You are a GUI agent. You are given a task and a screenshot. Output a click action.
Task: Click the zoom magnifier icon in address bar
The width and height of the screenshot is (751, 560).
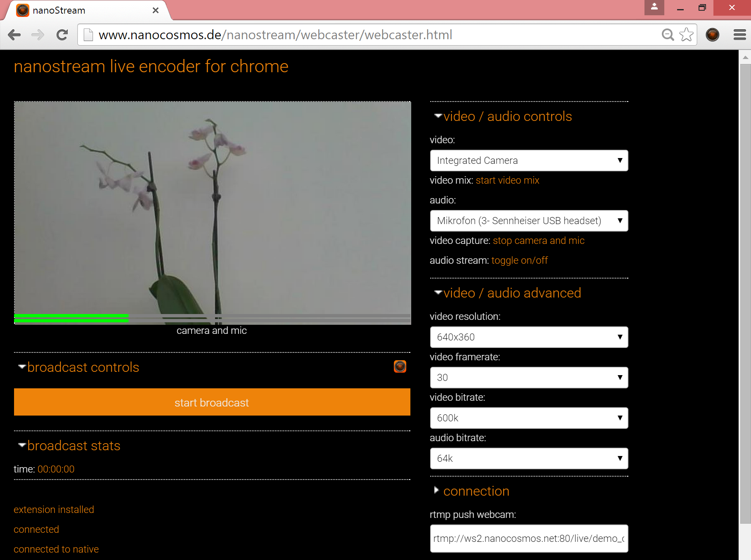pyautogui.click(x=667, y=35)
